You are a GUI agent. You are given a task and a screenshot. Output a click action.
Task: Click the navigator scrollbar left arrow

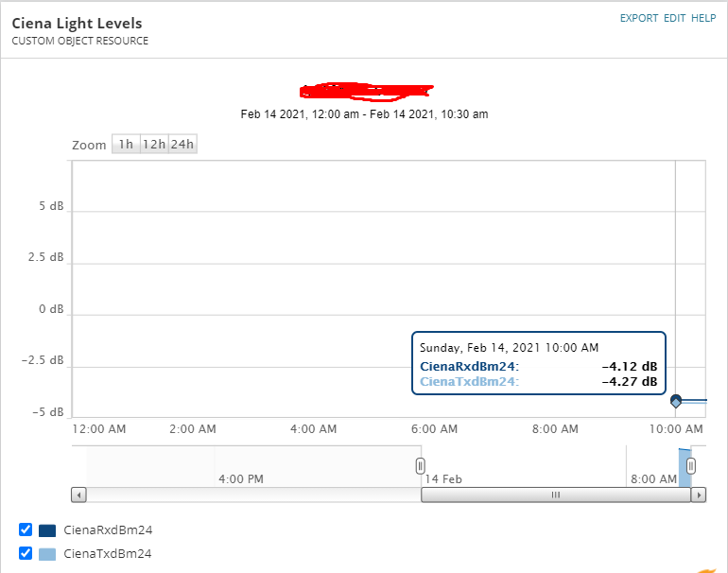click(x=78, y=495)
